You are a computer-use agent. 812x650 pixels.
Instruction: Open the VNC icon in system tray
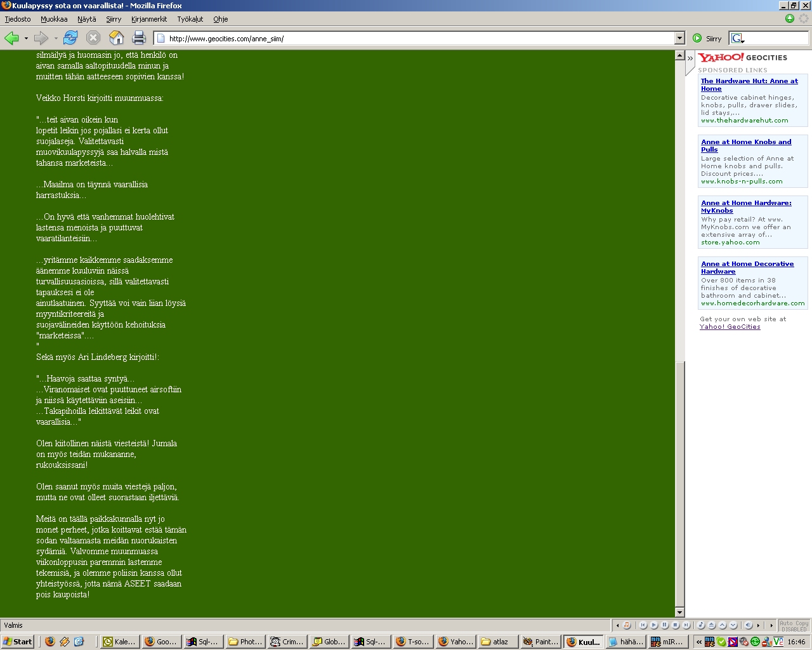click(x=778, y=642)
